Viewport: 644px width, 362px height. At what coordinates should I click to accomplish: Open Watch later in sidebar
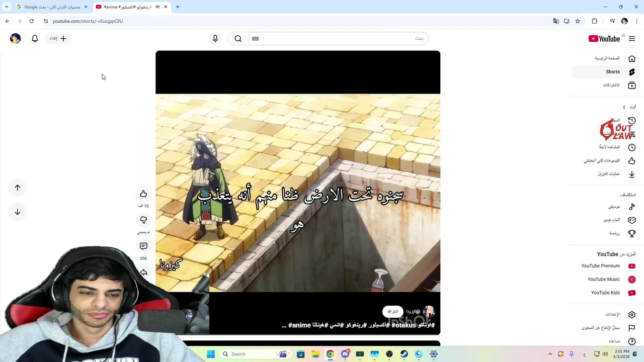(606, 147)
